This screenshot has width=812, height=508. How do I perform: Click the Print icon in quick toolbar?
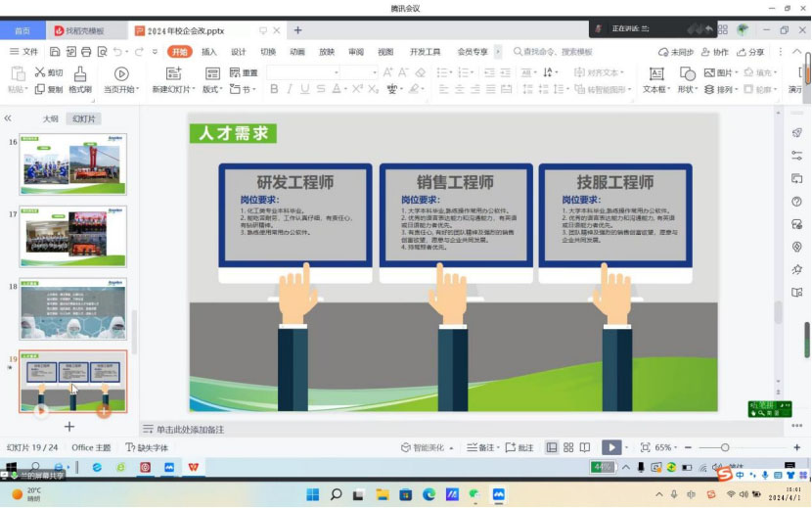86,52
